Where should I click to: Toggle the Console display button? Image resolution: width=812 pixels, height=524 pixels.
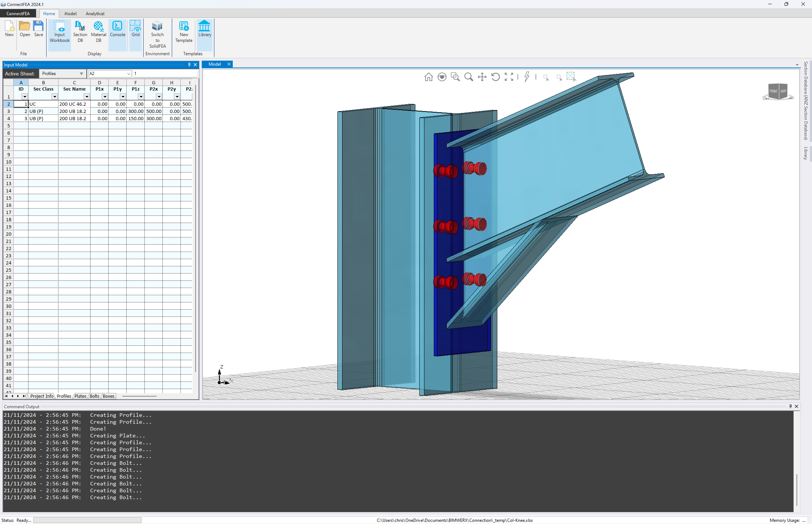[x=117, y=29]
